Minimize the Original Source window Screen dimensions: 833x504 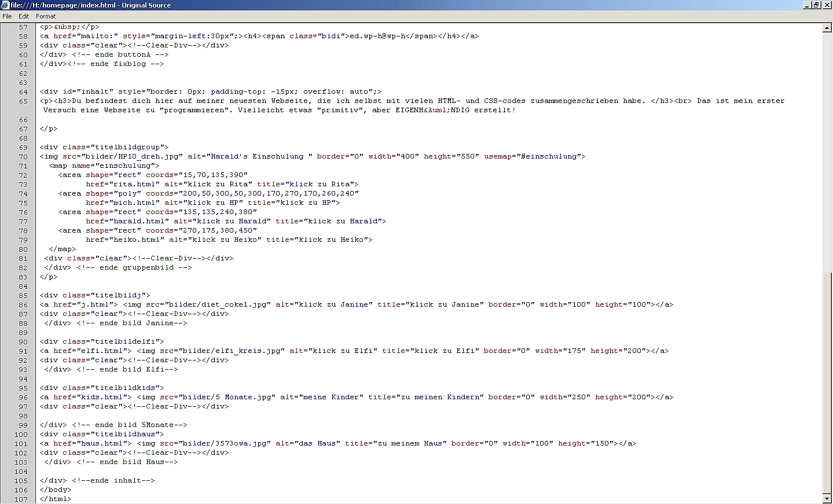point(808,5)
